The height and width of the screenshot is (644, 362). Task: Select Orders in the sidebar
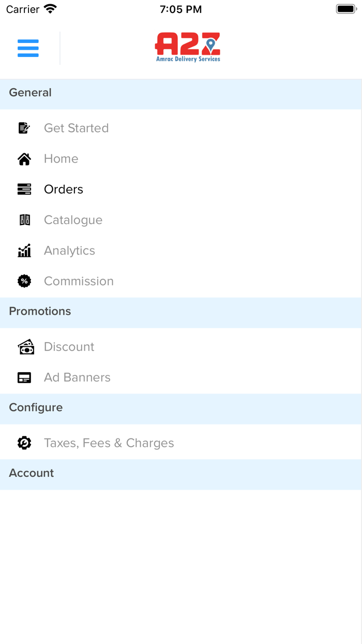(x=63, y=189)
